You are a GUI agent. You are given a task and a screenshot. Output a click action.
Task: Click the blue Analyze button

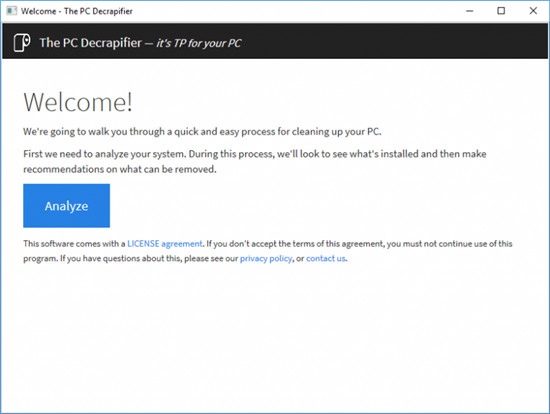click(x=66, y=206)
